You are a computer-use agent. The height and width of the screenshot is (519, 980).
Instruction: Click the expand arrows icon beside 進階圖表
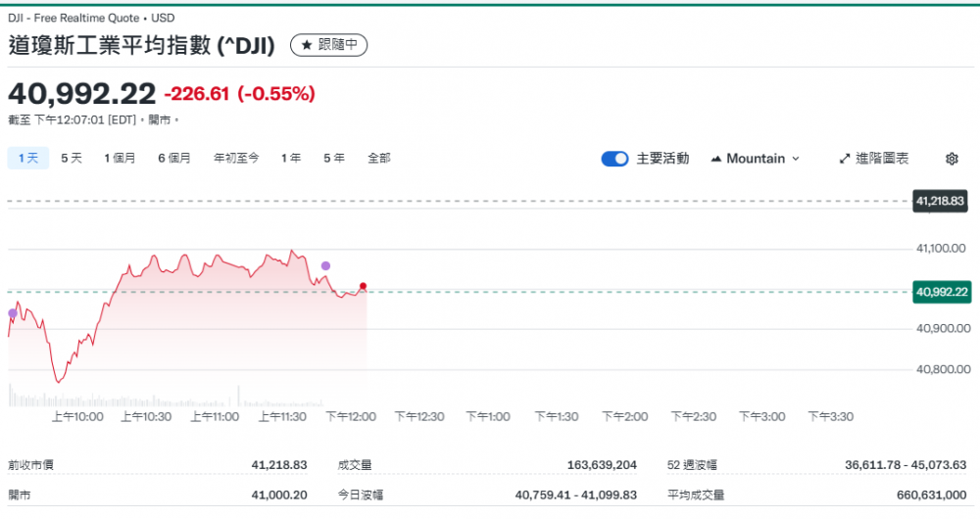point(845,159)
